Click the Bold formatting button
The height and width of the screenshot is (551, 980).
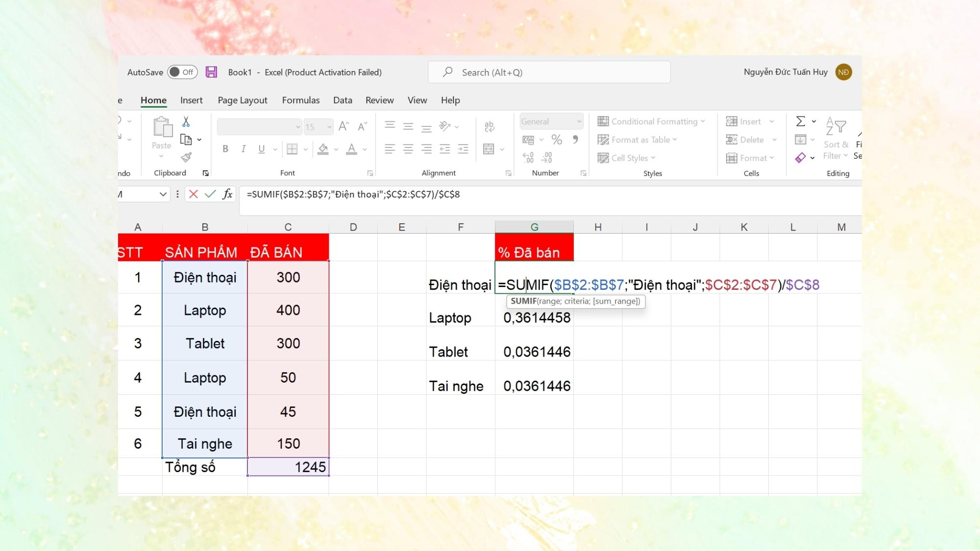click(x=225, y=149)
